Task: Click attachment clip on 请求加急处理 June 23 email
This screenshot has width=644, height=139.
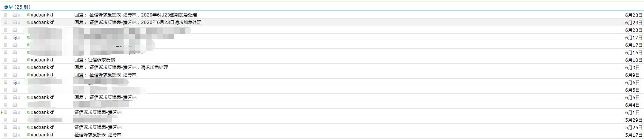Action: (x=19, y=22)
